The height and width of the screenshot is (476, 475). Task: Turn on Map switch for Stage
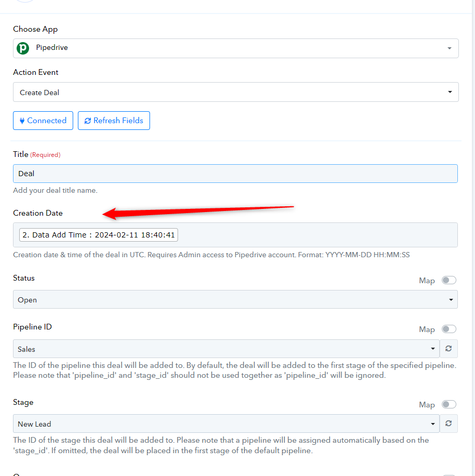coord(449,404)
